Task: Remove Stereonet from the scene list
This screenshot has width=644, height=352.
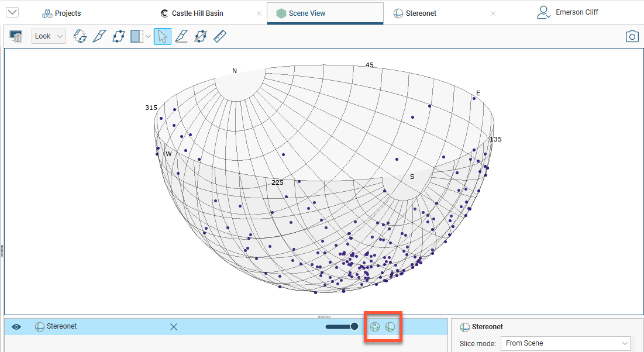Action: coord(174,327)
